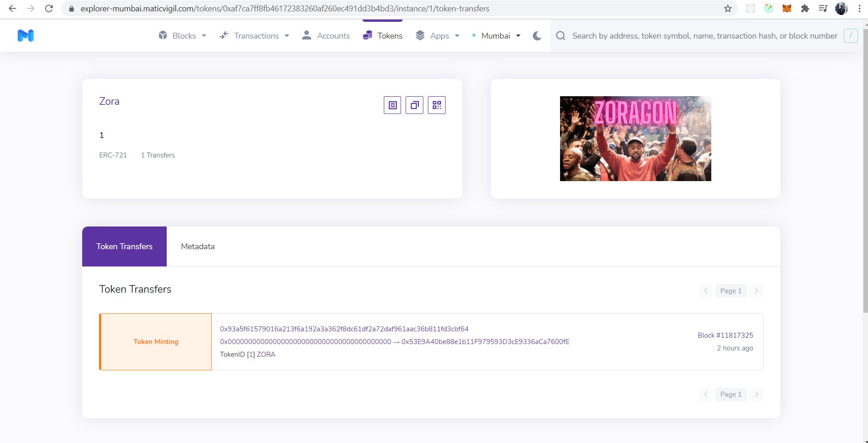Click the green circular extension icon
This screenshot has height=443, width=868.
[x=769, y=9]
